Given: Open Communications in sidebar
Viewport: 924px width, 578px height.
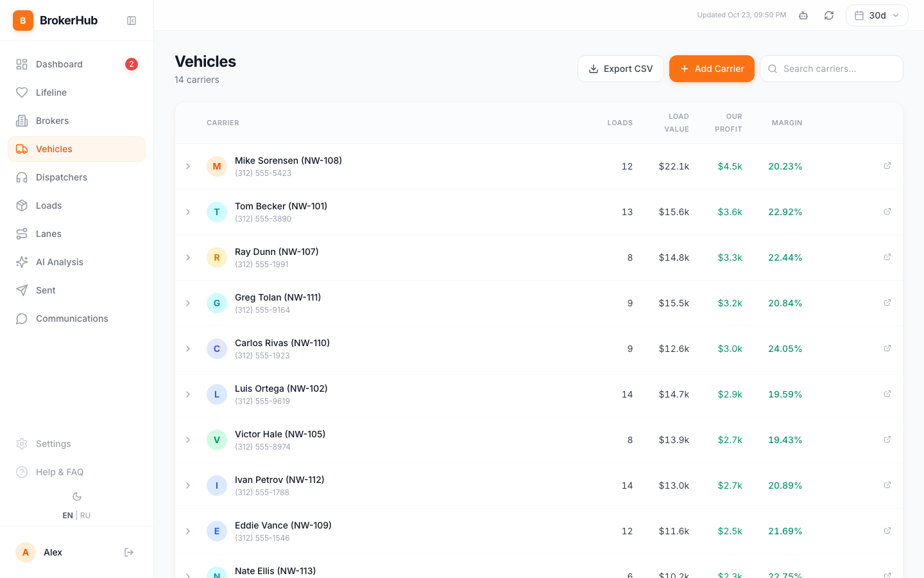Looking at the screenshot, I should tap(76, 319).
